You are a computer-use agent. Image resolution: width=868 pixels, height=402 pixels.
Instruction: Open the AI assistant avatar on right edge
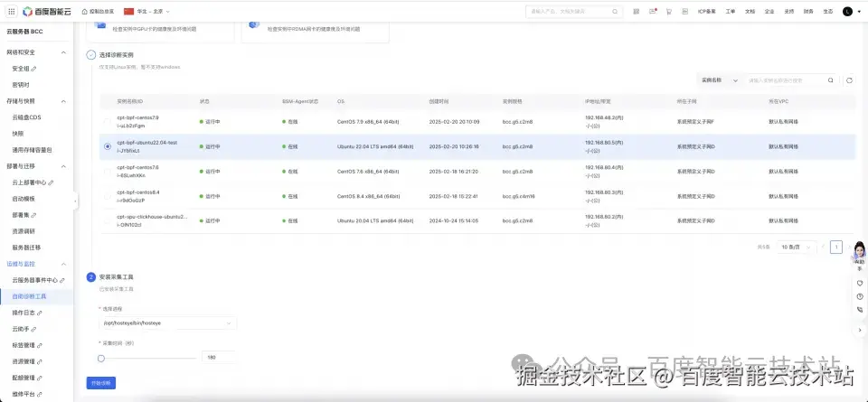[860, 252]
